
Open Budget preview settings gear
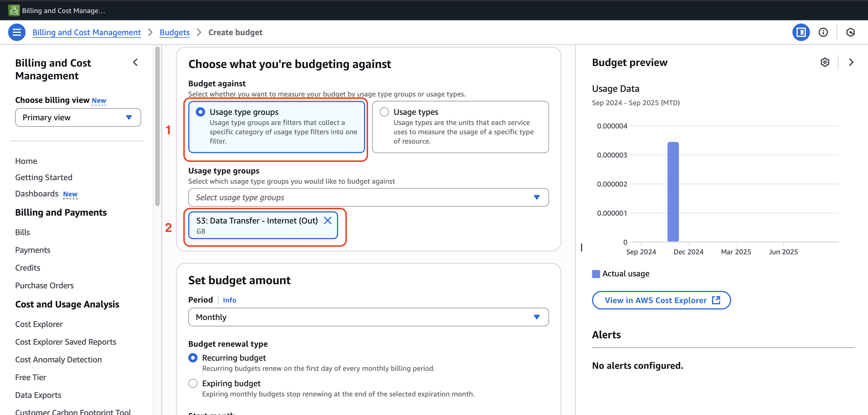click(x=824, y=62)
